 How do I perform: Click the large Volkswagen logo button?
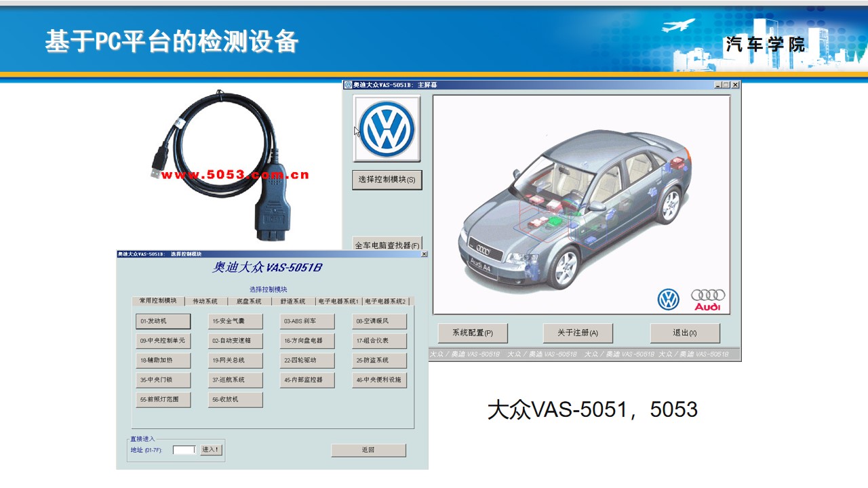[x=387, y=129]
